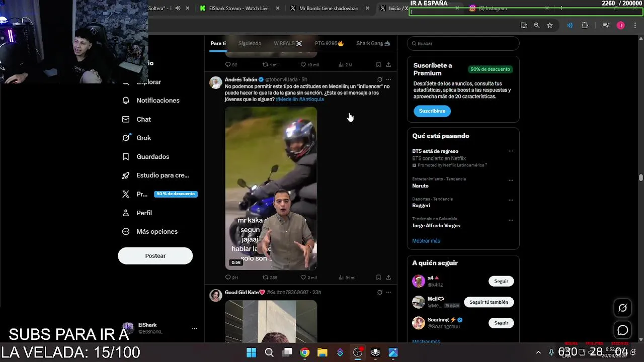Screen dimensions: 644x362
Task: Open more options on Andrés Tobón post
Action: (x=388, y=79)
